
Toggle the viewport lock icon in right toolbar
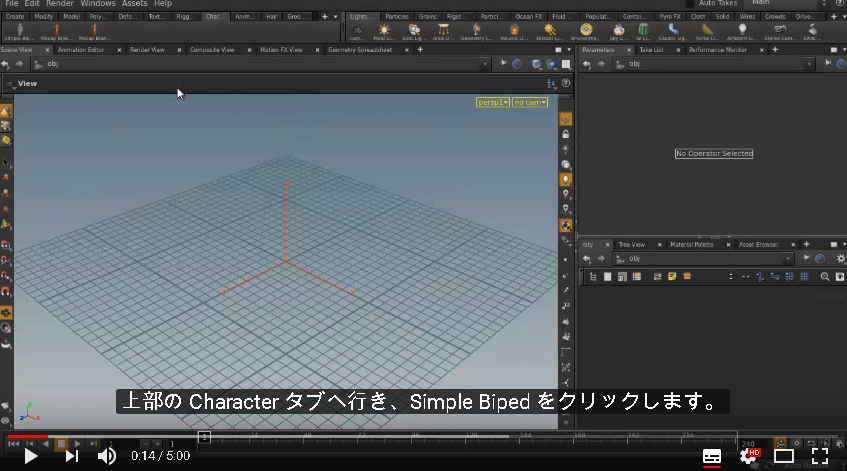[566, 134]
